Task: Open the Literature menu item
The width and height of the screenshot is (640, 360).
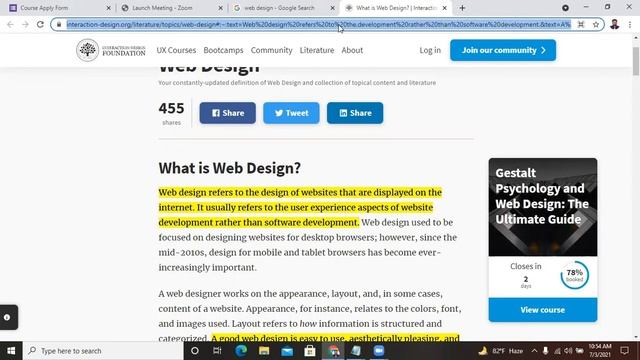Action: [x=317, y=50]
